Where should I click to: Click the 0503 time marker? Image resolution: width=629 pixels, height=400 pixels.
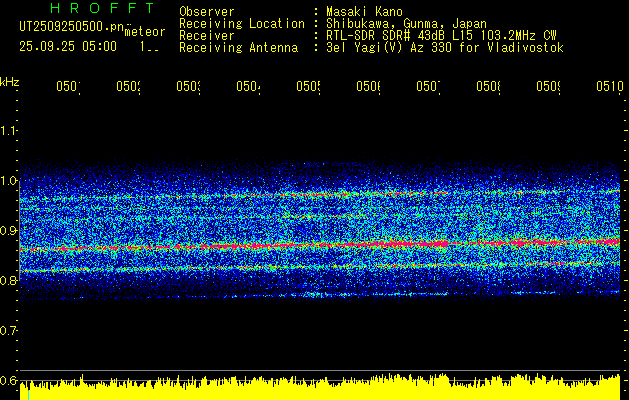(189, 86)
